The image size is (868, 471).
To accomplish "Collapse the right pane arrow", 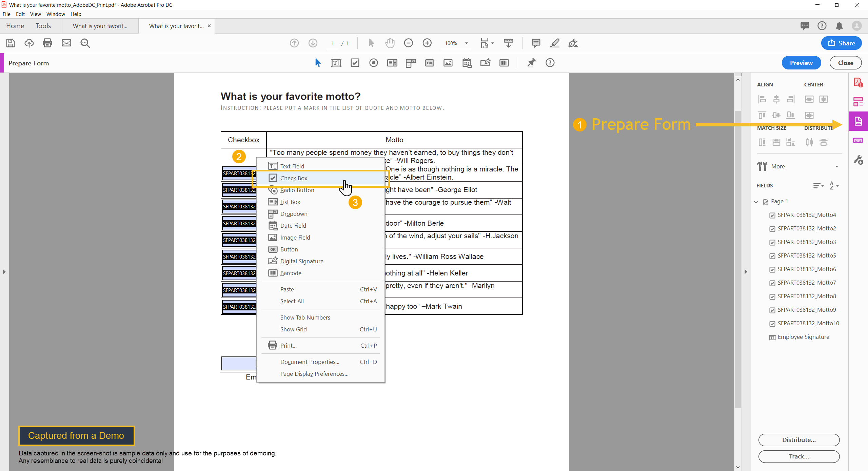I will tap(746, 272).
